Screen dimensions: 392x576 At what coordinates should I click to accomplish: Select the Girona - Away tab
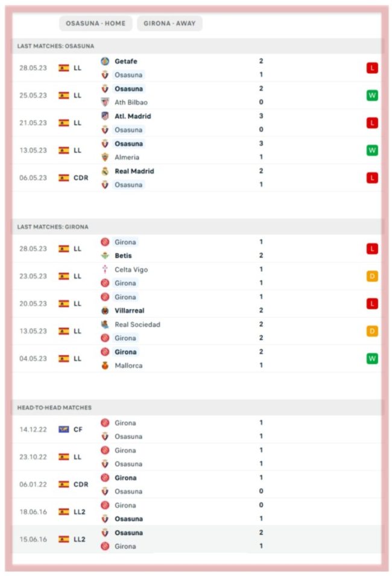[169, 23]
